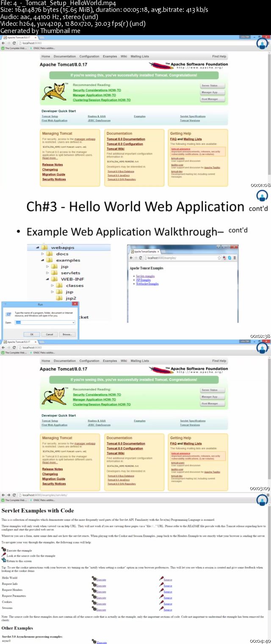Click the docs folder icon in the slide tree
Viewport: 271px width, 644px height.
(x=50, y=254)
